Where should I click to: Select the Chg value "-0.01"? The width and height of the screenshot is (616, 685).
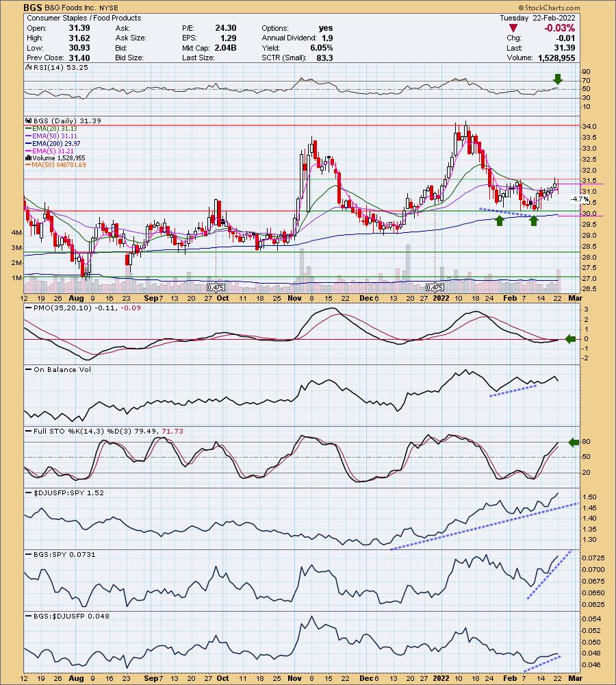[x=566, y=38]
